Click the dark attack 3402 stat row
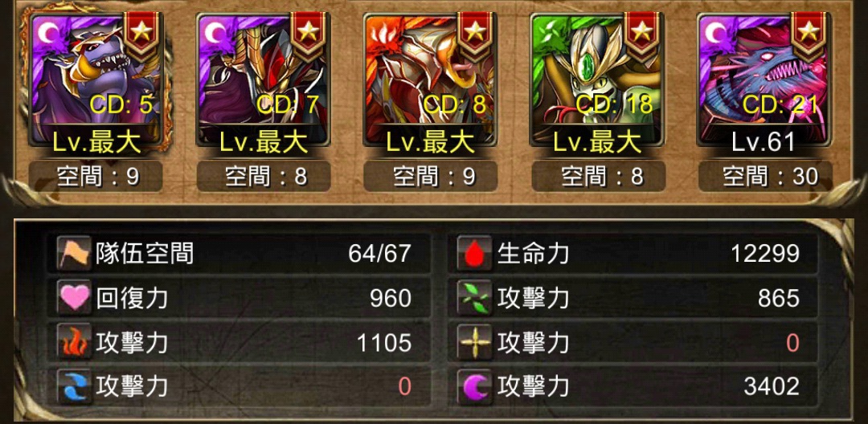Screen dimensions: 868x424 pos(633,387)
